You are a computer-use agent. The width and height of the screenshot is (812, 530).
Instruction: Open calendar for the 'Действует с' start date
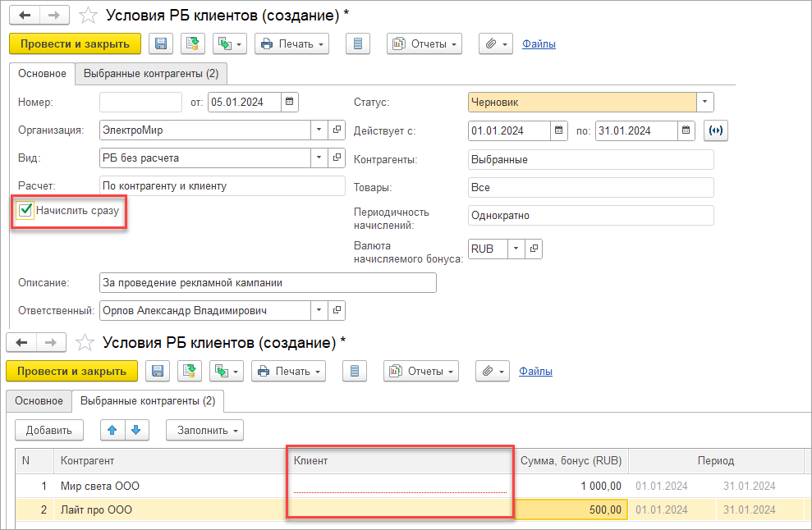[559, 130]
